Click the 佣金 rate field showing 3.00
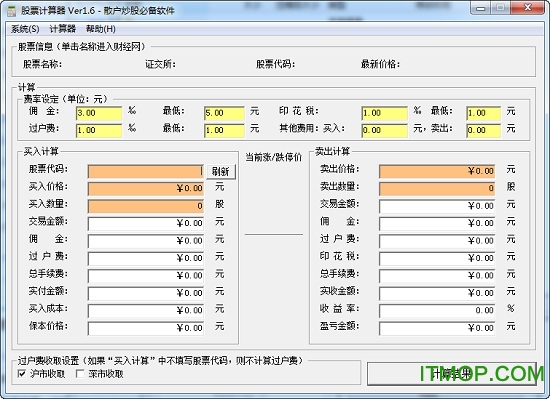550x399 pixels. click(99, 113)
